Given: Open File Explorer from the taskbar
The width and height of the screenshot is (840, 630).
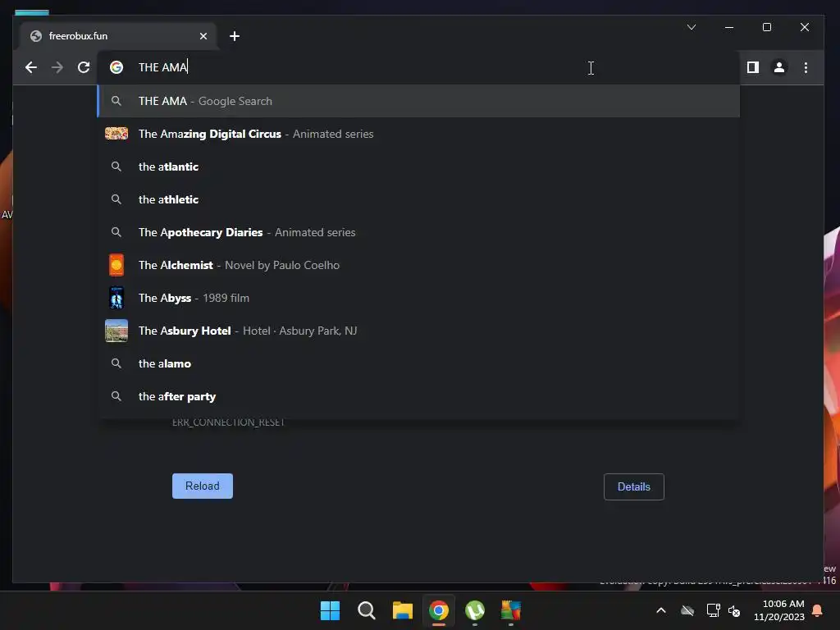Looking at the screenshot, I should [402, 610].
